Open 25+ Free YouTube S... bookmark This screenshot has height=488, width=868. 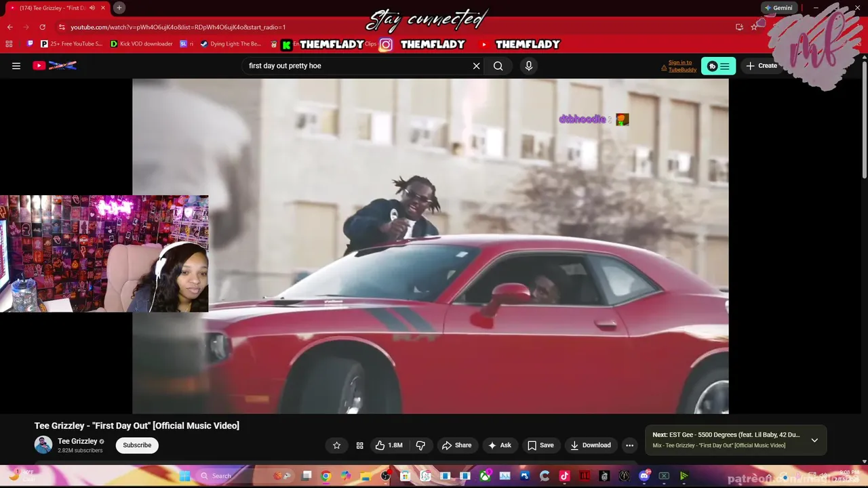tap(71, 44)
